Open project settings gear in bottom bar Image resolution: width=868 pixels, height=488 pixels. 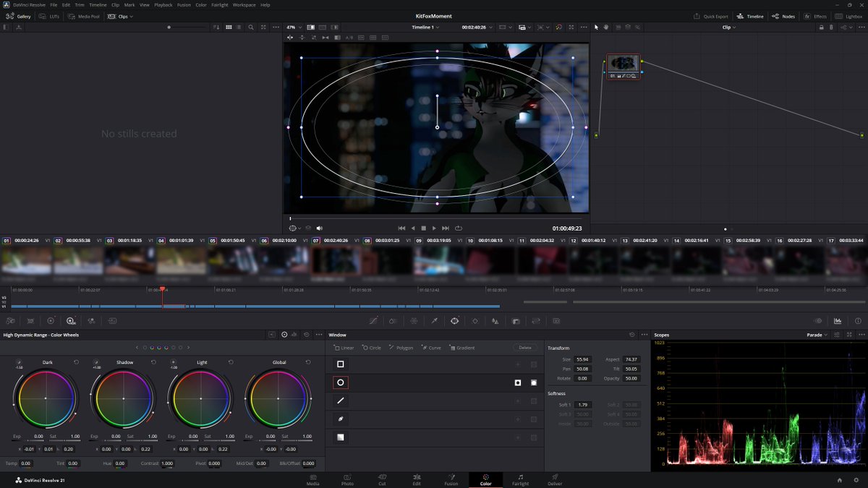[856, 480]
